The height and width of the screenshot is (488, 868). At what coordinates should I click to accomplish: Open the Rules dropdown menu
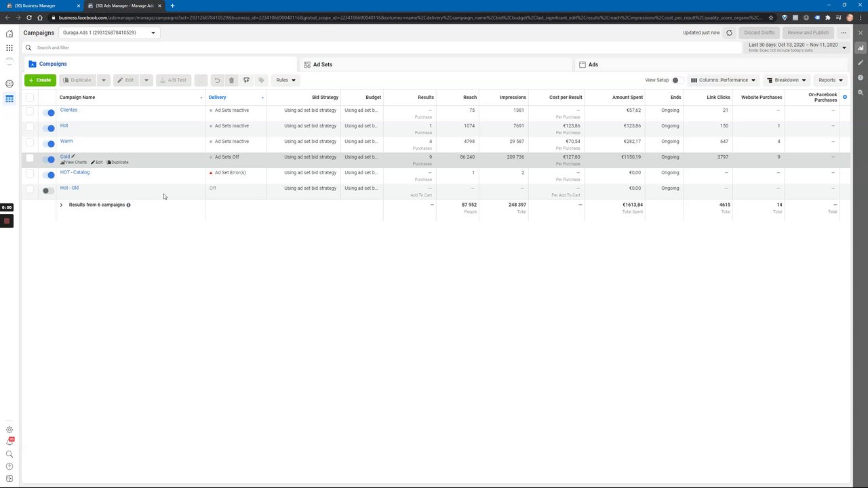click(x=285, y=80)
